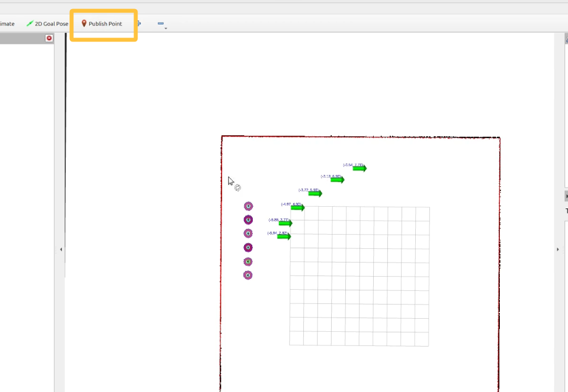
Task: Click the center of the gray grid
Action: tap(360, 276)
